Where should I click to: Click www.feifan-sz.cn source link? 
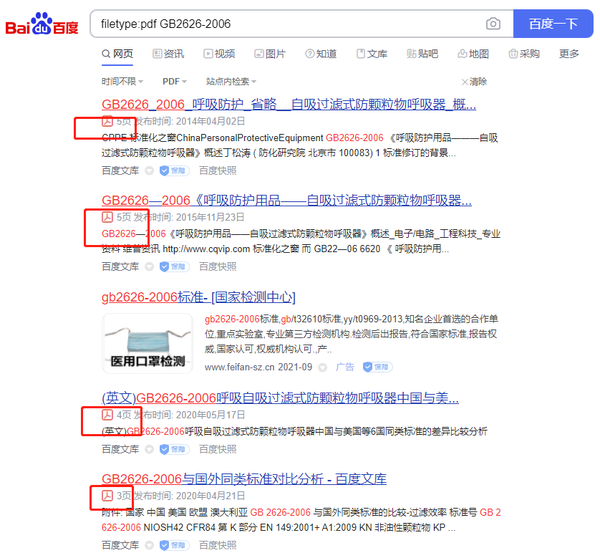240,367
